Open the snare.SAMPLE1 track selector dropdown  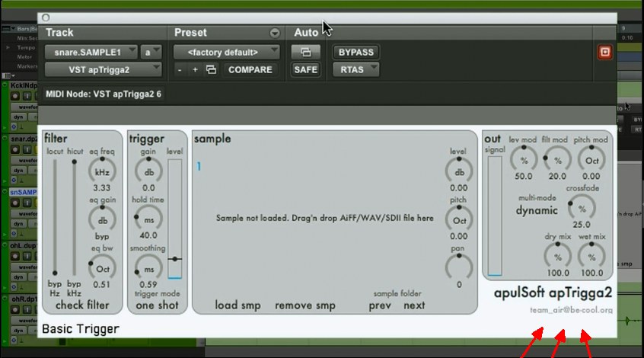[91, 53]
